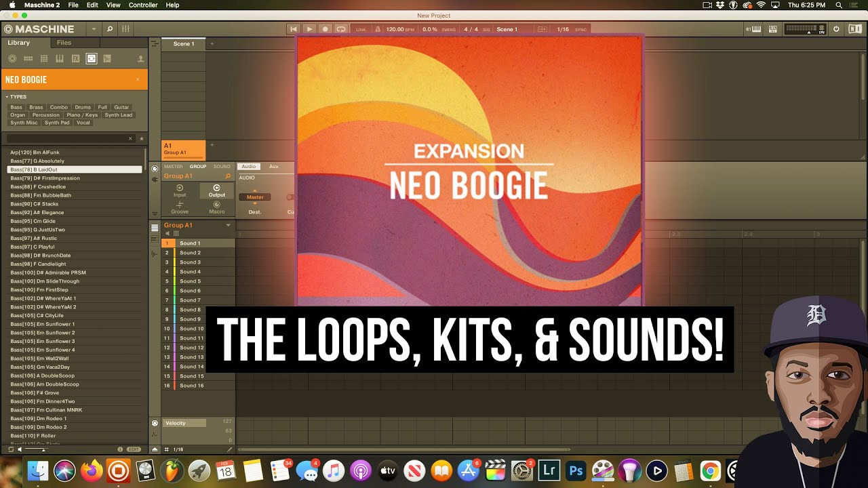This screenshot has height=488, width=868.
Task: Open Output section for Group A1
Action: point(216,190)
